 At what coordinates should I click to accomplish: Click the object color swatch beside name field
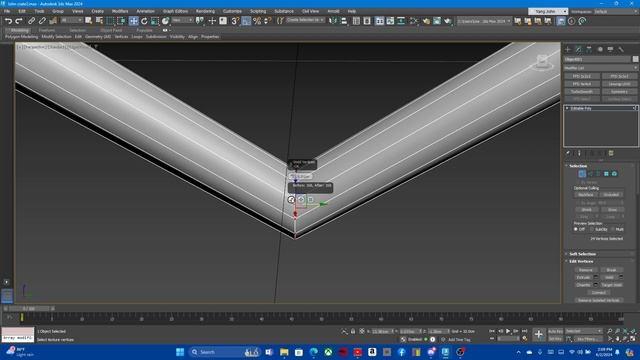coord(636,59)
